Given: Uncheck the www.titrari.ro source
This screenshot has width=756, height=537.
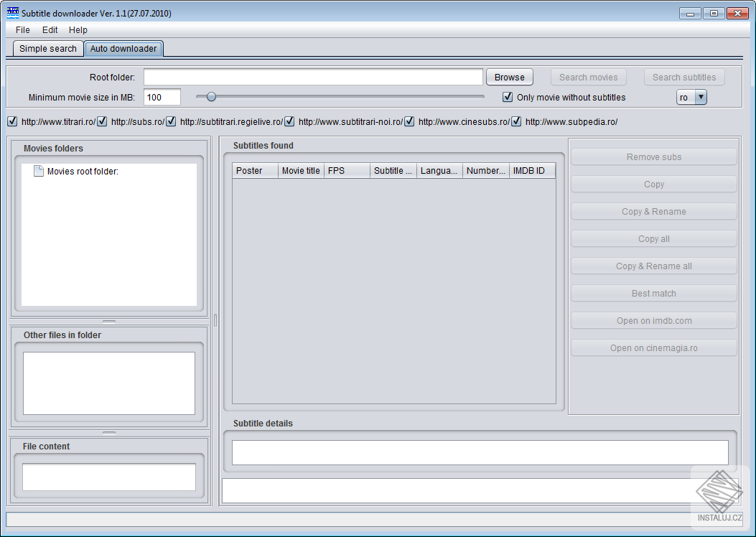Looking at the screenshot, I should coord(12,121).
